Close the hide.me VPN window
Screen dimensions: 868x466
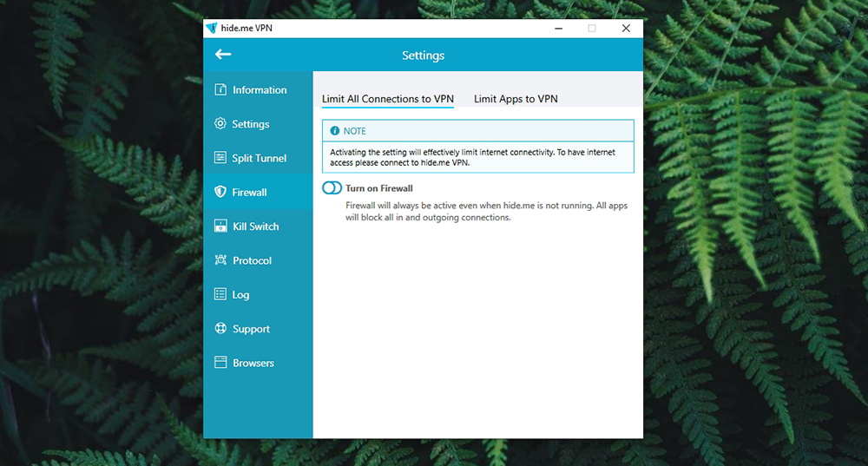click(x=626, y=29)
